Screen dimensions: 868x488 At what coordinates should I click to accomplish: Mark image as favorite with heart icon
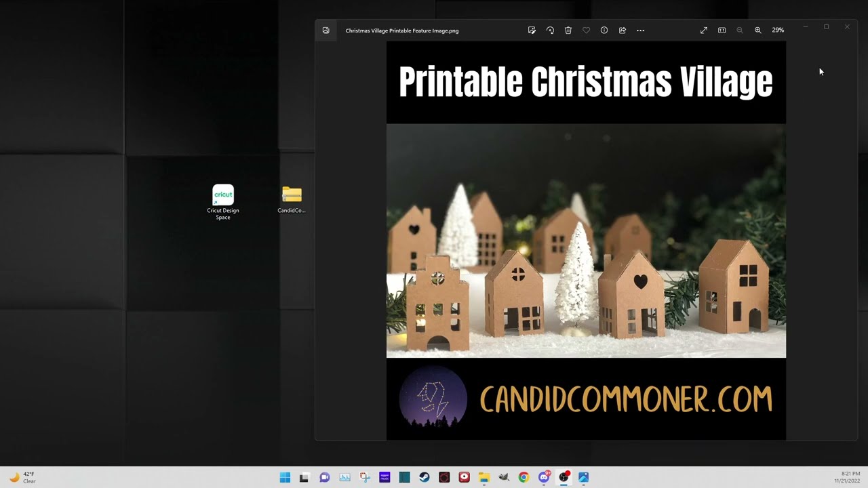pos(586,30)
